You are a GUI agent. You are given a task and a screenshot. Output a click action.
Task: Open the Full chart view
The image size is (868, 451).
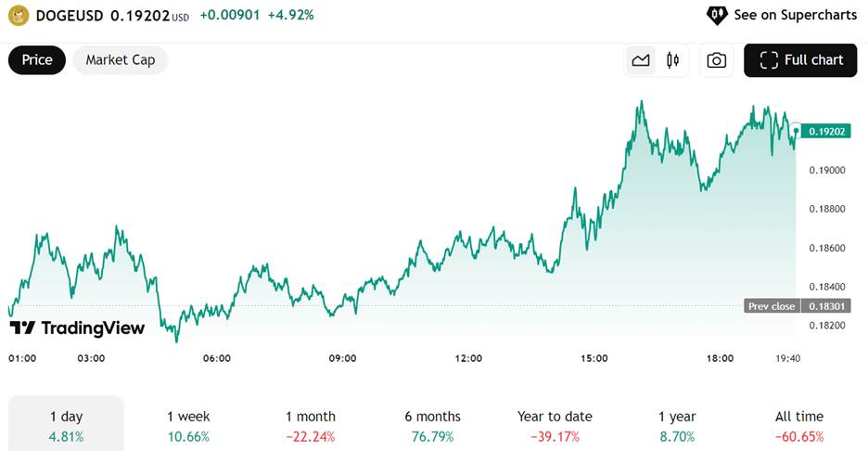tap(801, 60)
